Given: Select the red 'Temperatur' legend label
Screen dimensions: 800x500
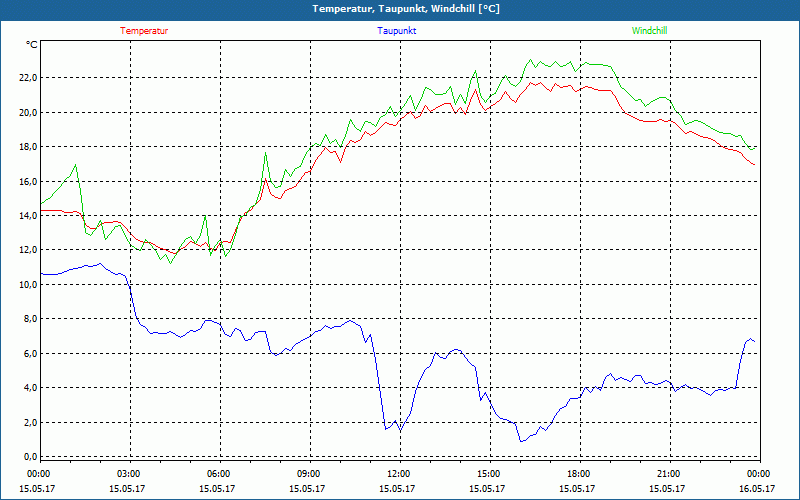Looking at the screenshot, I should pyautogui.click(x=144, y=31).
